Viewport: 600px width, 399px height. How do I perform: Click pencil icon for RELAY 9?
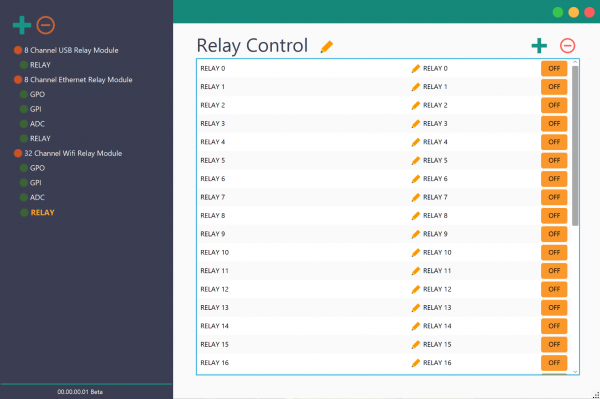point(416,234)
